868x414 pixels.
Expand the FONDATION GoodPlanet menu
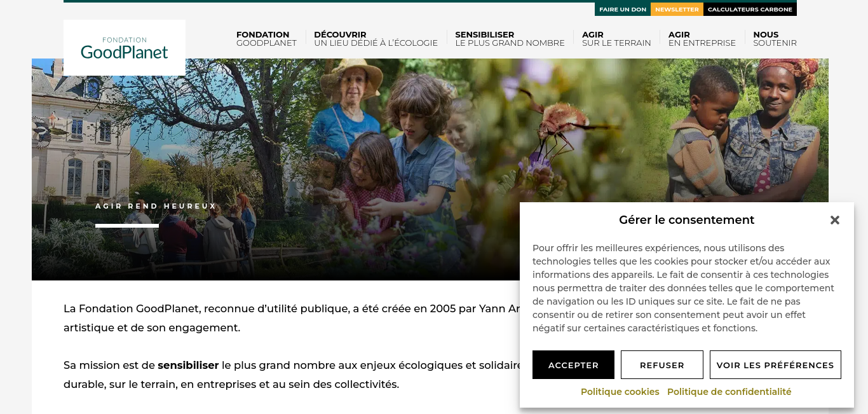click(266, 39)
